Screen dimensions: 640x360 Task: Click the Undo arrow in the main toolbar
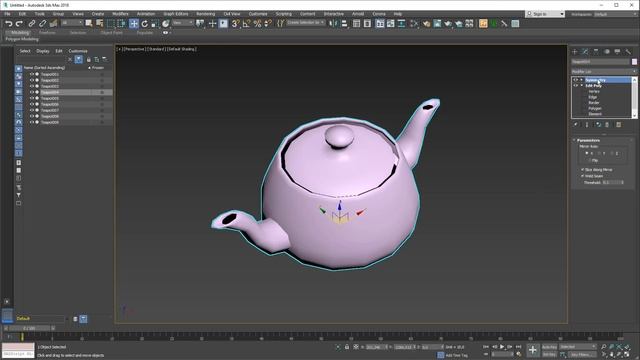pyautogui.click(x=8, y=24)
